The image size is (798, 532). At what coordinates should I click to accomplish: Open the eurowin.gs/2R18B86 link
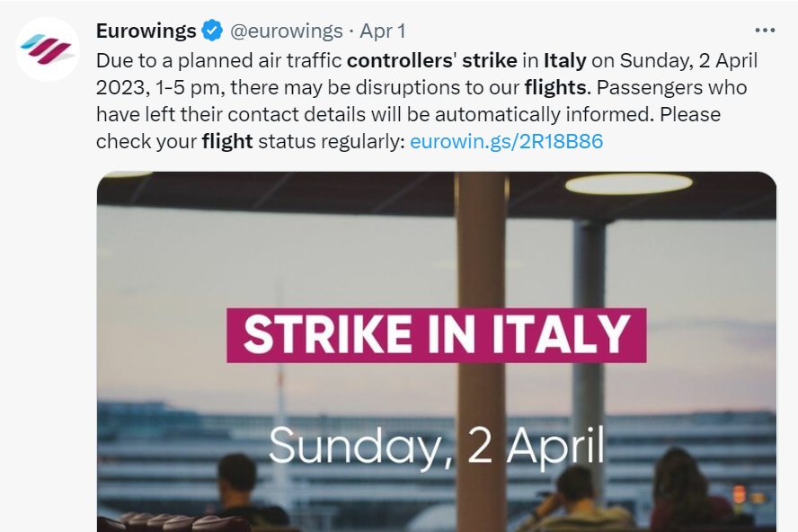(x=506, y=141)
